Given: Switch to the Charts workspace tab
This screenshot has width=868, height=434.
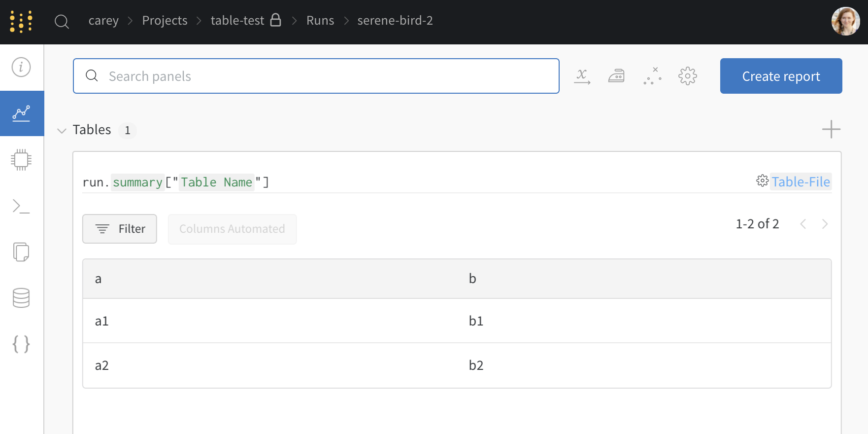Looking at the screenshot, I should tap(22, 113).
